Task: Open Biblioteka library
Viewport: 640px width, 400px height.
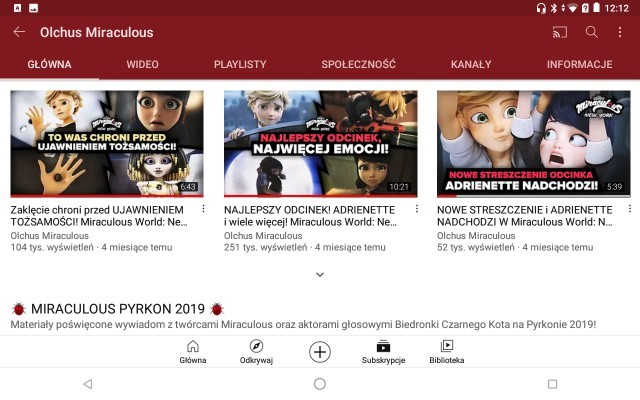Action: pyautogui.click(x=447, y=351)
